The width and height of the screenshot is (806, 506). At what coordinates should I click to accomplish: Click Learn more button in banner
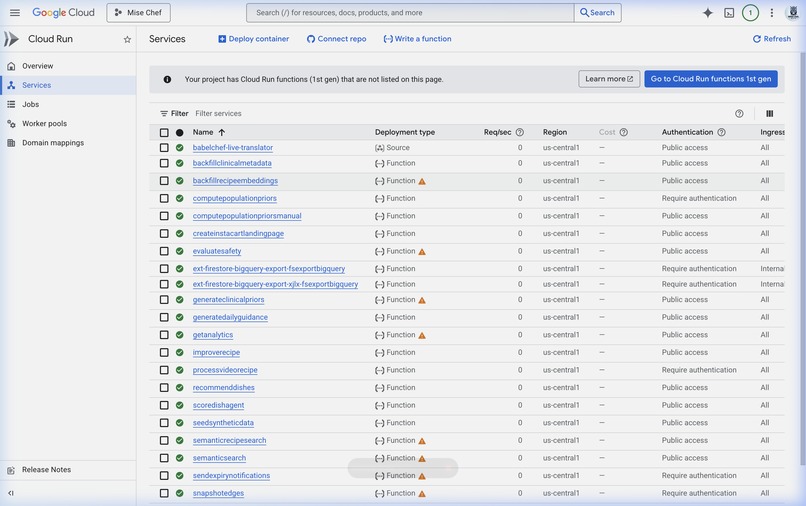(x=609, y=79)
